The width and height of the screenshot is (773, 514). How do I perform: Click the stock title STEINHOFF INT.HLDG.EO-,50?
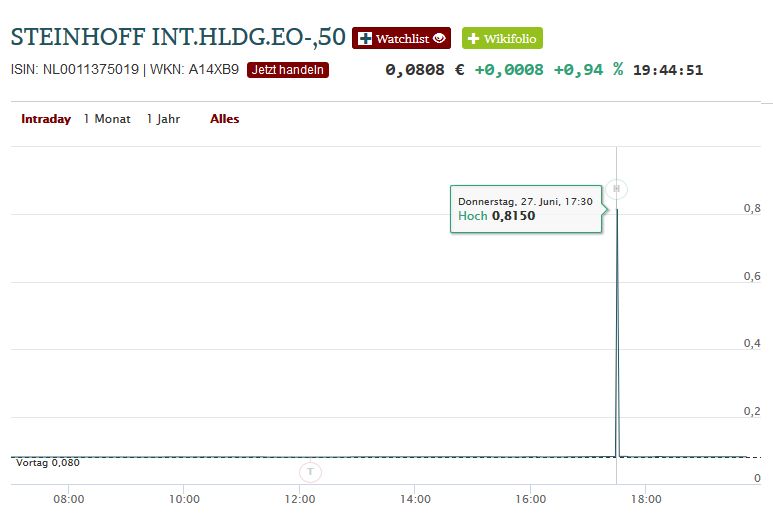178,37
